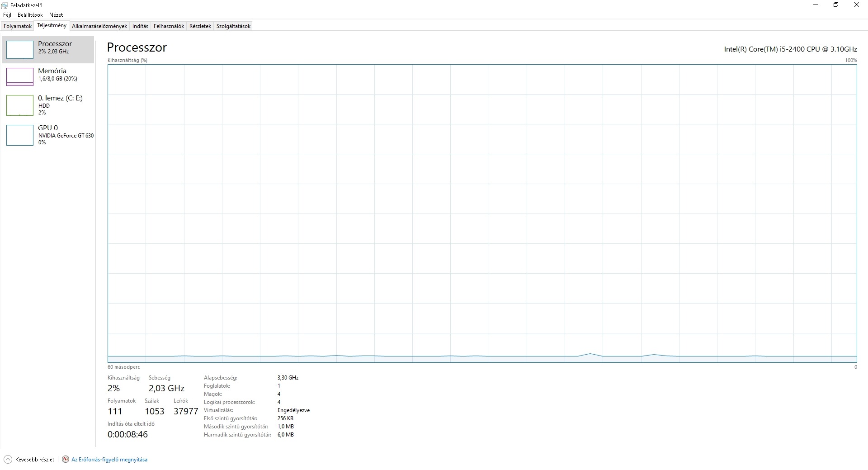The height and width of the screenshot is (470, 868).
Task: Select the GPU 0 graph thumbnail
Action: 20,135
